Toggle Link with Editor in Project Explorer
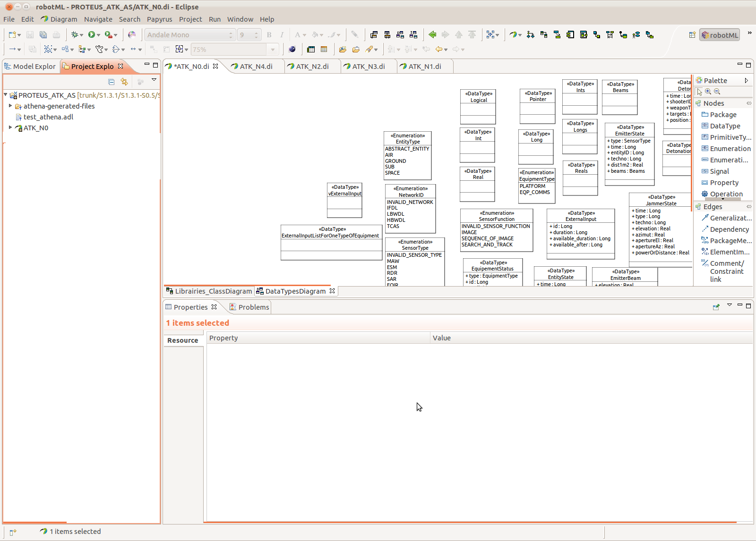 pos(124,82)
